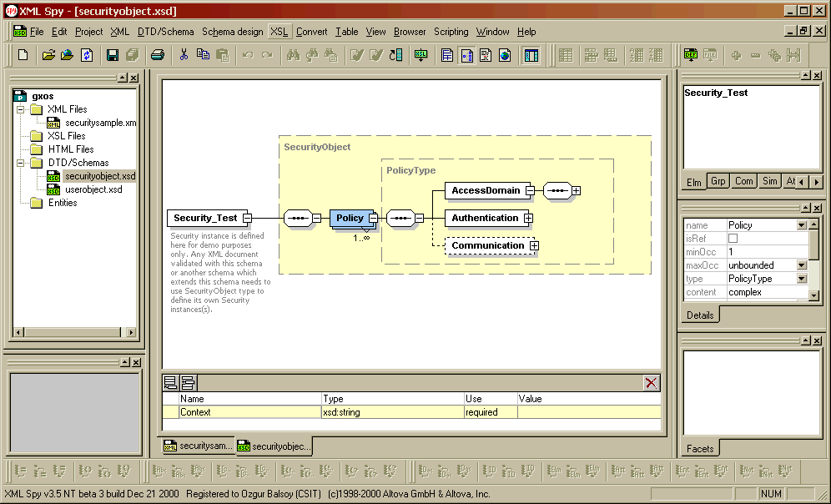Click the Open file folder icon
Screen dimensions: 831x504
48,55
